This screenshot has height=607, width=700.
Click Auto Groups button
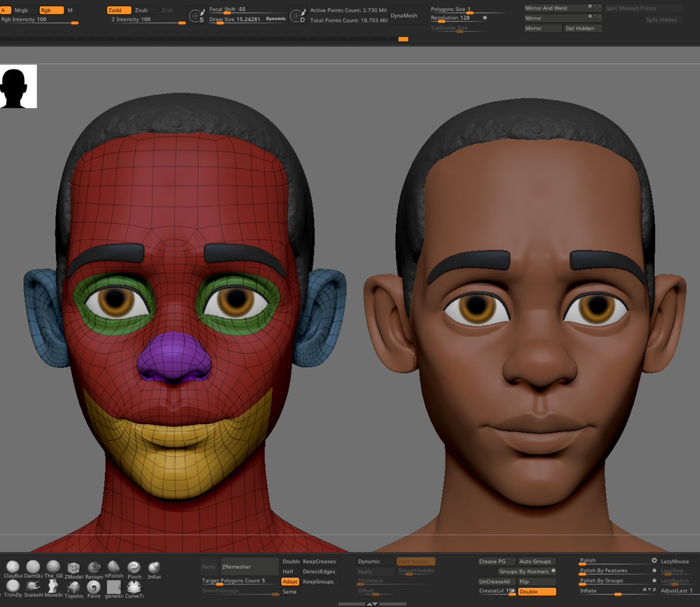537,562
